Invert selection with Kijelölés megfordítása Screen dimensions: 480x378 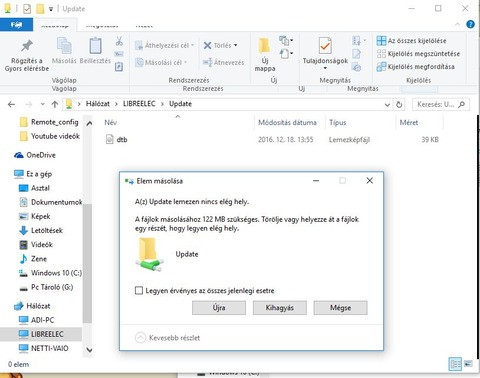(415, 67)
